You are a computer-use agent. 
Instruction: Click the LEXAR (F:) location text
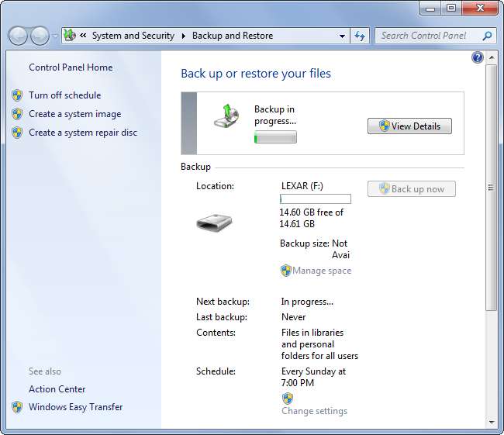click(x=302, y=186)
